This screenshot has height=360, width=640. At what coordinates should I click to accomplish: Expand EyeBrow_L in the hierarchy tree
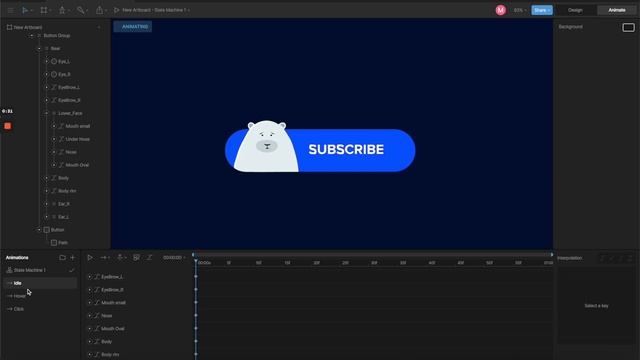click(x=47, y=87)
